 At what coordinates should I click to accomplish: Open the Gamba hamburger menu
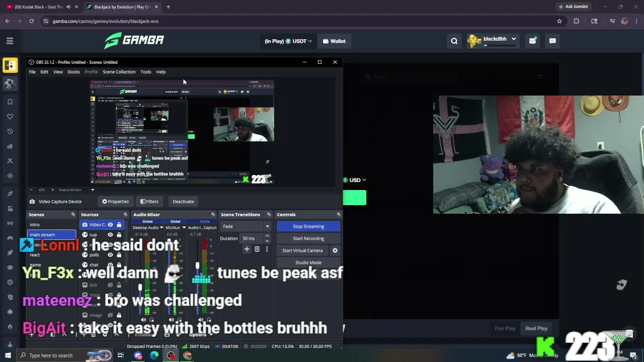coord(10,41)
